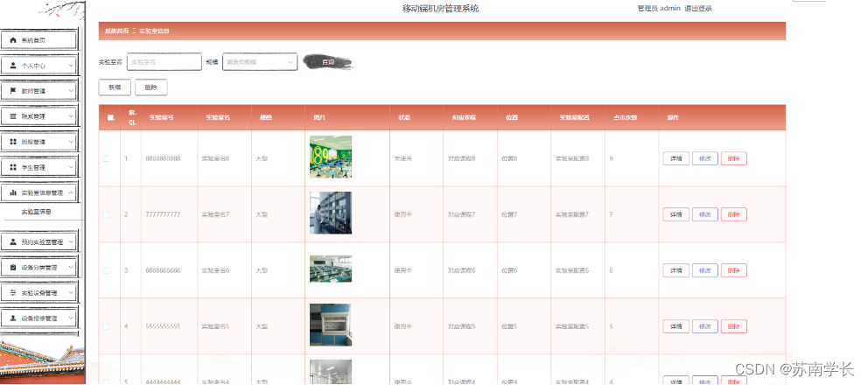Viewport: 868px width, 385px height.
Task: Click the sliders icon beside 实验设备管理
Action: coord(13,293)
